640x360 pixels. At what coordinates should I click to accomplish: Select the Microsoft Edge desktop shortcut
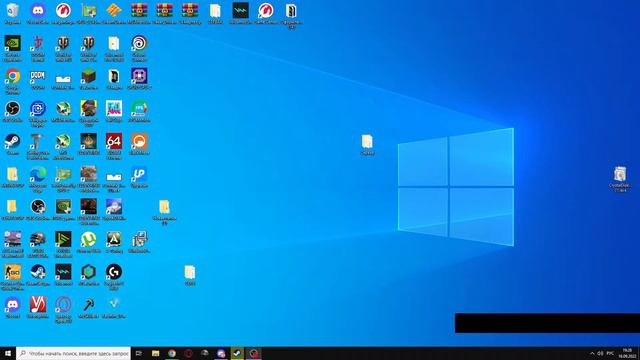pyautogui.click(x=38, y=174)
